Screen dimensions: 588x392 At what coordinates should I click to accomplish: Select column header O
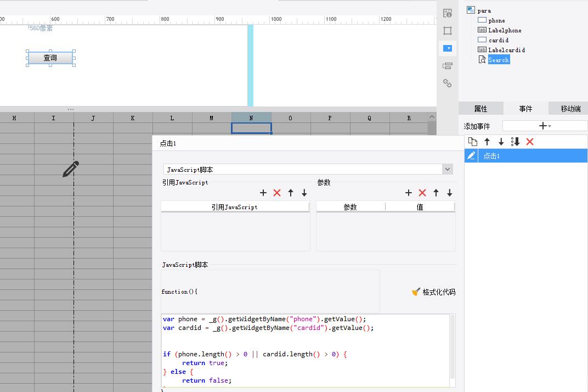point(291,118)
